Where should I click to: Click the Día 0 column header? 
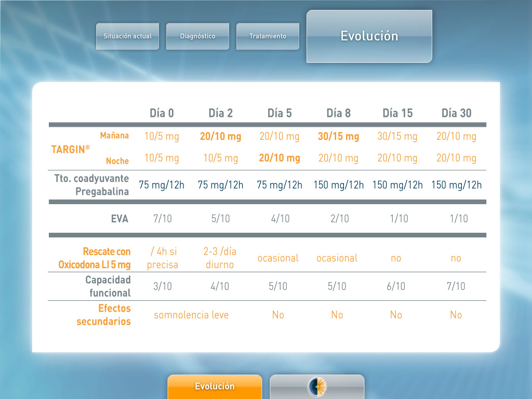(162, 113)
